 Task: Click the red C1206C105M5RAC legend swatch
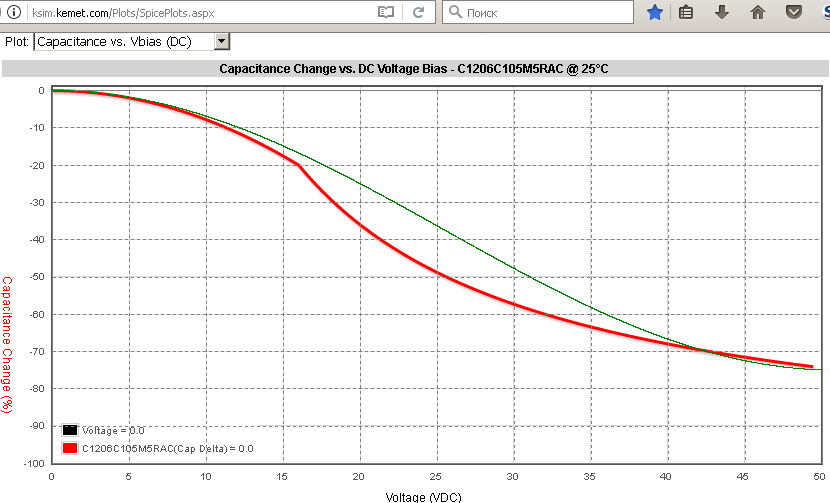tap(70, 449)
